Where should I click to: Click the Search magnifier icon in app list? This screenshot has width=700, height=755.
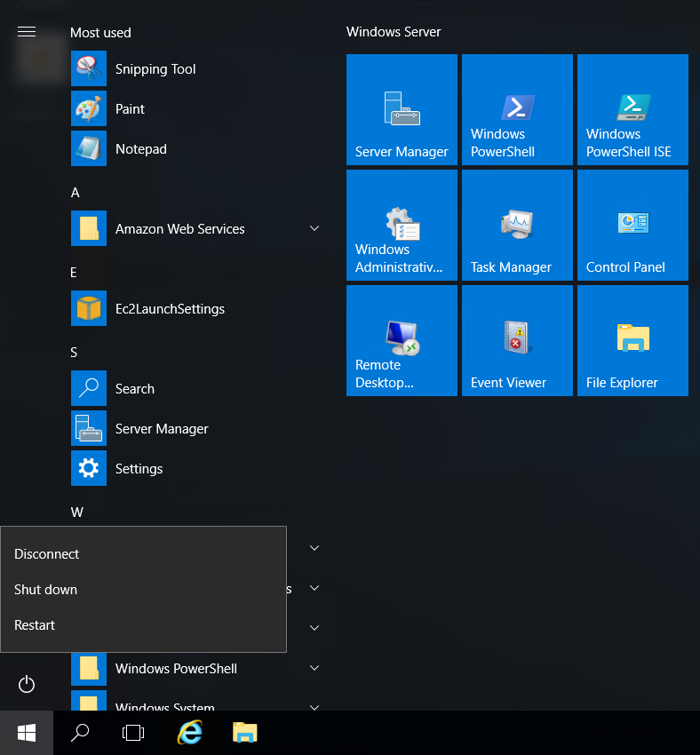[89, 388]
